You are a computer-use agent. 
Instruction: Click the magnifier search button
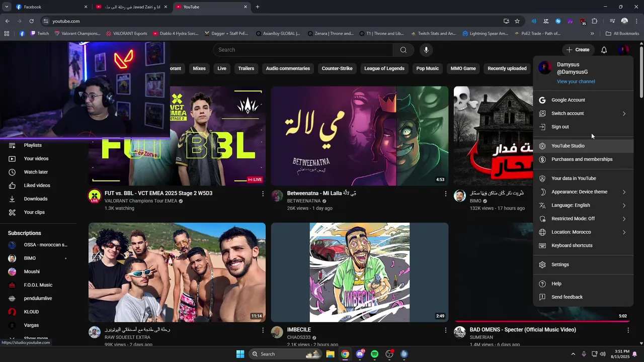click(x=403, y=50)
